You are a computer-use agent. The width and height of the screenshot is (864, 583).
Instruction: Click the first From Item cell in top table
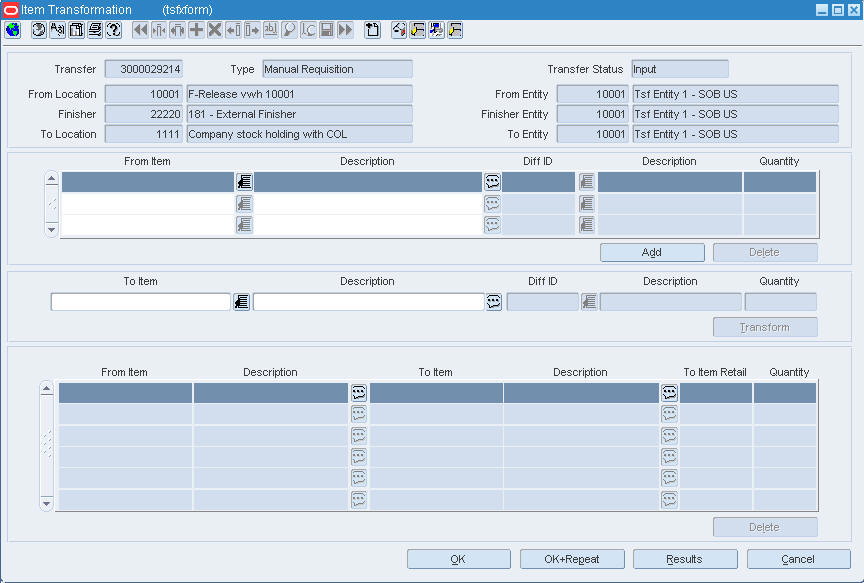point(148,182)
